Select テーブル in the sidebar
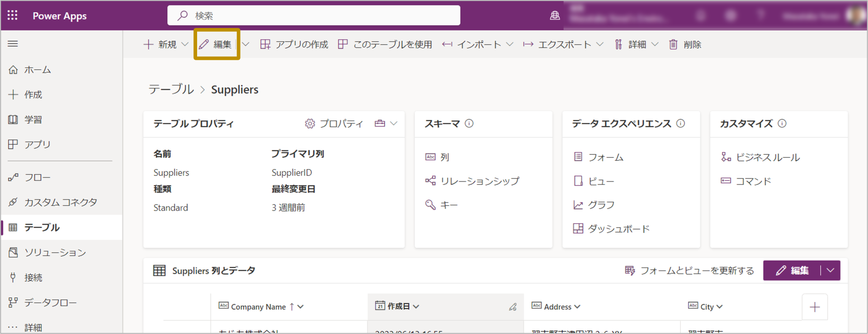Image resolution: width=868 pixels, height=334 pixels. coord(61,227)
